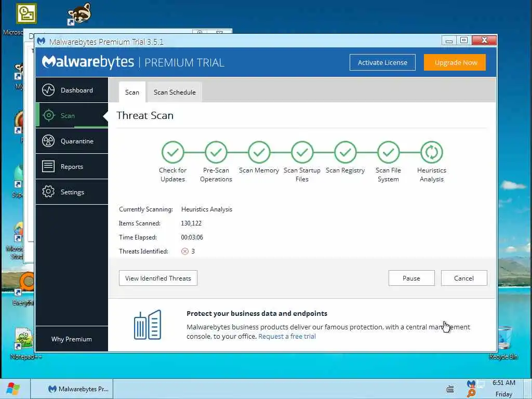This screenshot has height=399, width=532.
Task: Switch to the Scan Schedule tab
Action: coord(175,92)
